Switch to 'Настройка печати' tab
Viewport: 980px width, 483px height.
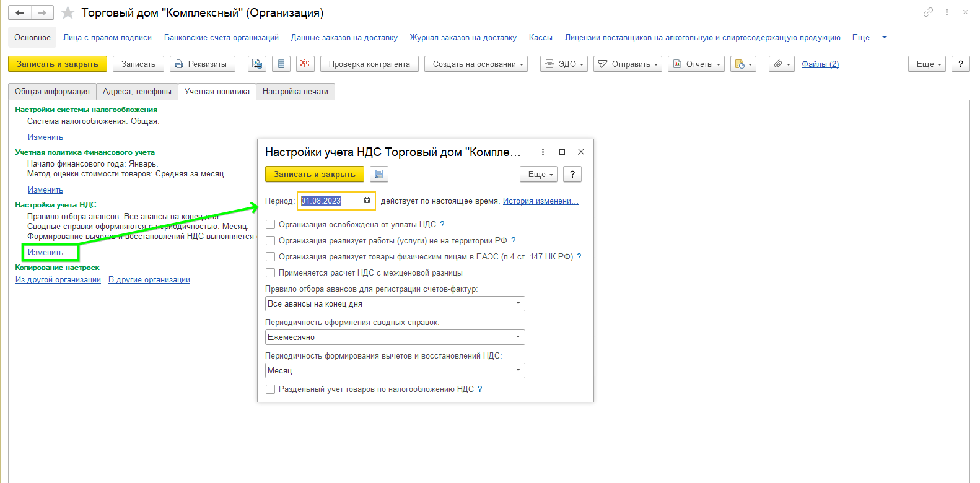coord(295,91)
